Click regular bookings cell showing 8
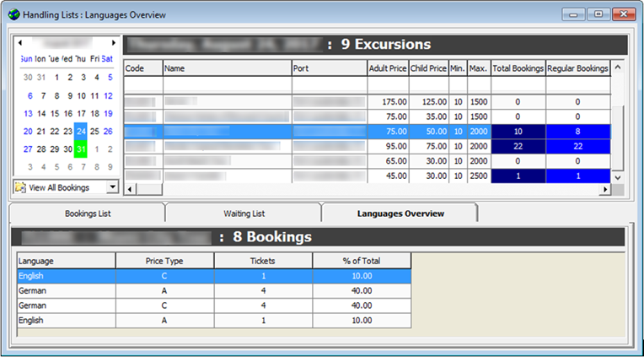The image size is (644, 357). [578, 131]
